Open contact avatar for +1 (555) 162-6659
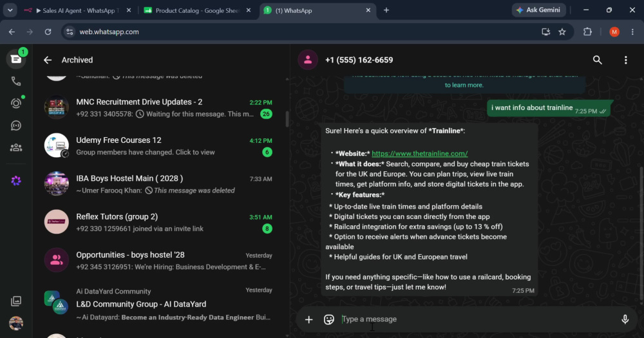This screenshot has width=644, height=338. [308, 60]
